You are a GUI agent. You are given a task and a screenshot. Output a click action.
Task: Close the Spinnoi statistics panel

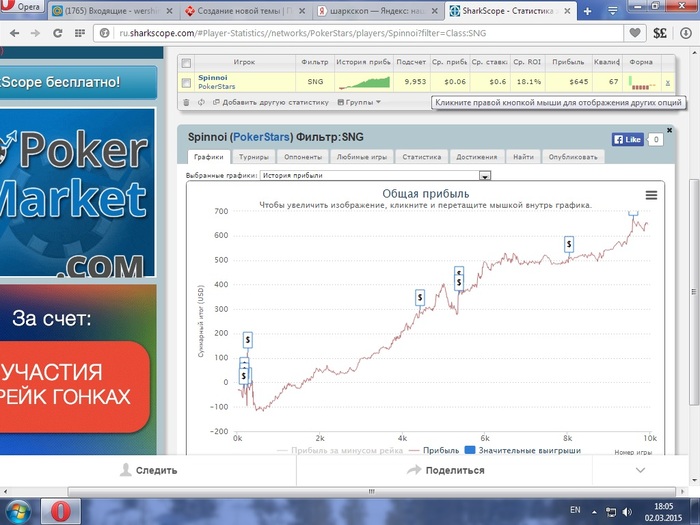click(x=669, y=130)
